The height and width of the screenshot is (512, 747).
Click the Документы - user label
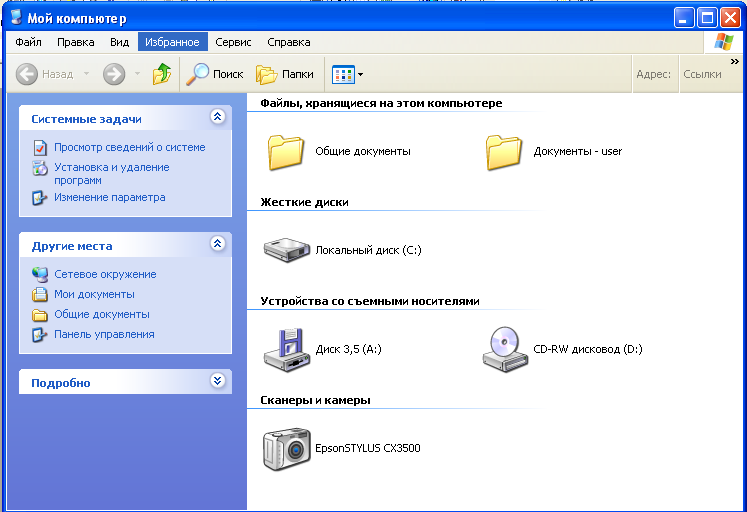578,151
